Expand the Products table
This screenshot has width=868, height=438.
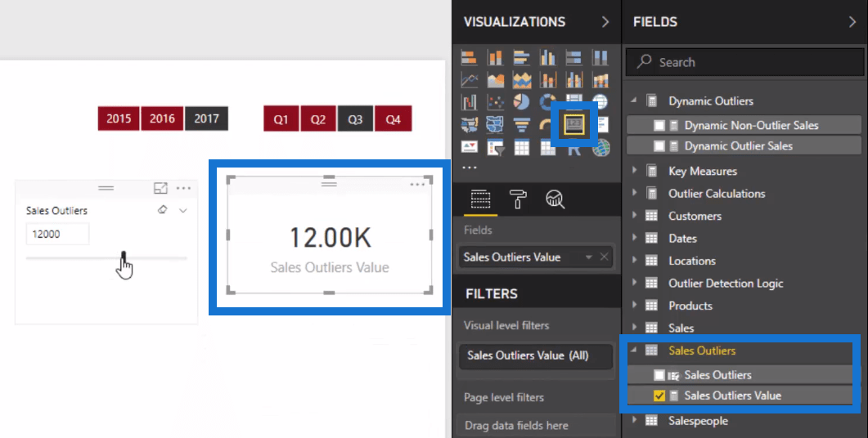click(x=634, y=306)
